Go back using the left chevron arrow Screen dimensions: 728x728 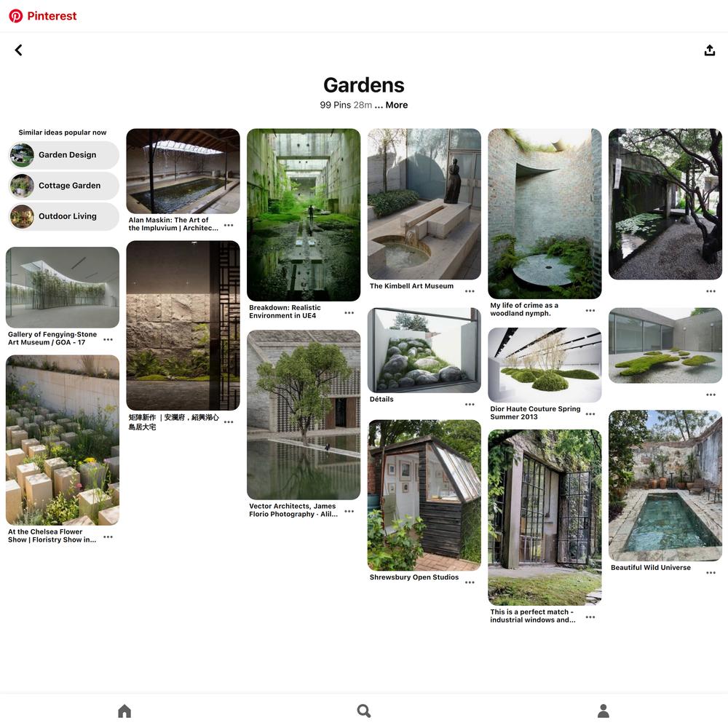click(x=19, y=50)
